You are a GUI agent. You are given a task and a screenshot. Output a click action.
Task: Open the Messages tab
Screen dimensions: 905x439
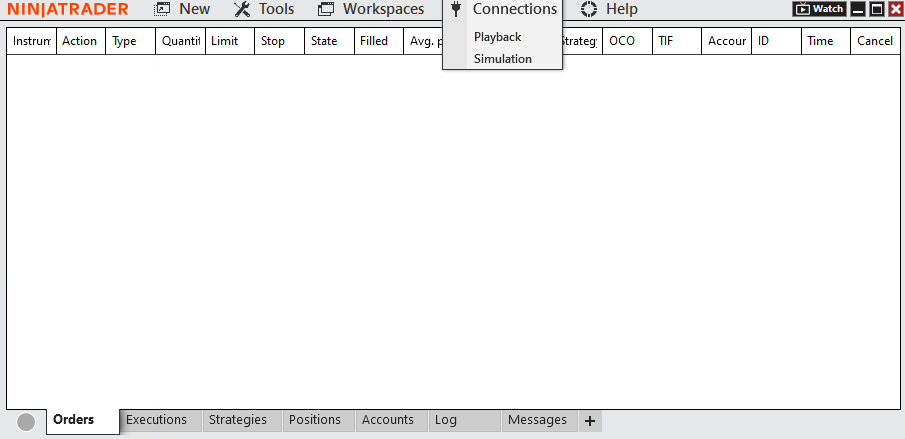[537, 420]
